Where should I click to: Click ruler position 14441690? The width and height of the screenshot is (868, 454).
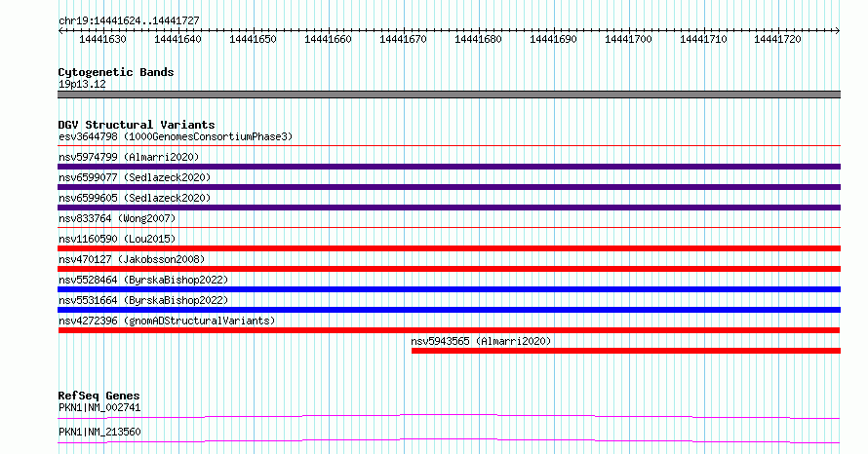pyautogui.click(x=554, y=39)
